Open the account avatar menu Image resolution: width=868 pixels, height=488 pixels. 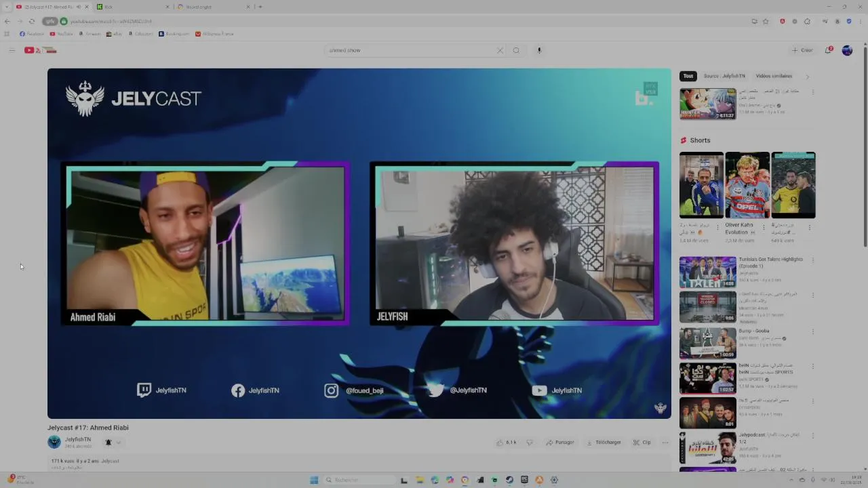click(847, 50)
